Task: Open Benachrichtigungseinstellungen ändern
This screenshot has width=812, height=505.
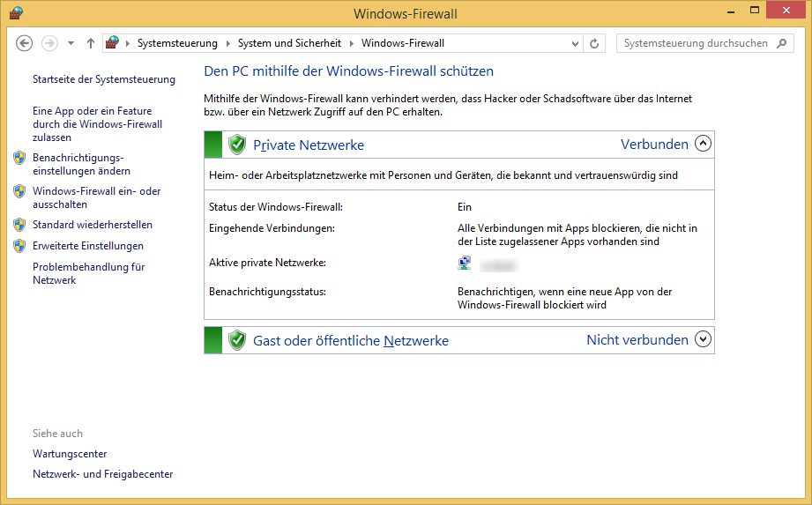Action: tap(81, 164)
